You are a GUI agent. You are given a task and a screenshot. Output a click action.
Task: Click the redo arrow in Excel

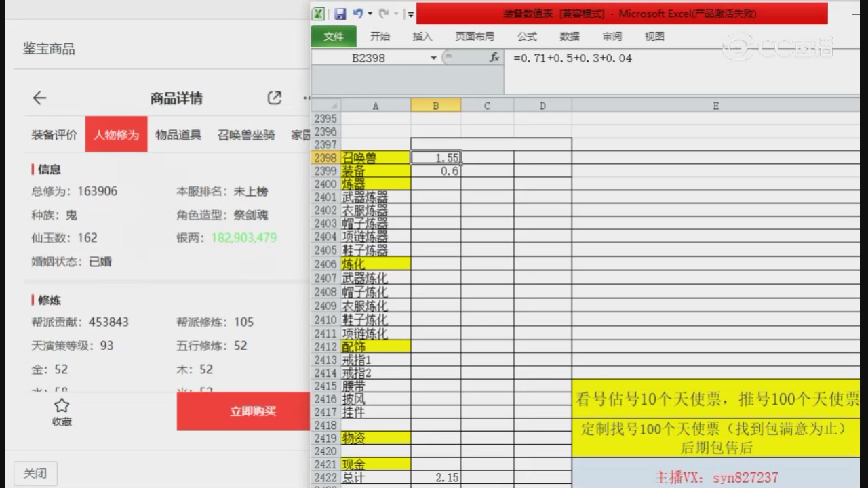(x=383, y=14)
